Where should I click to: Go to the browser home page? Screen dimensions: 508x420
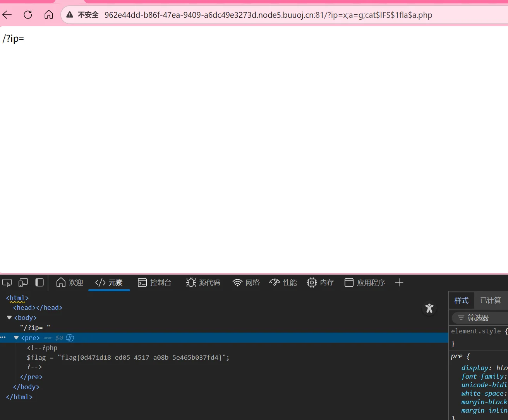(x=49, y=15)
